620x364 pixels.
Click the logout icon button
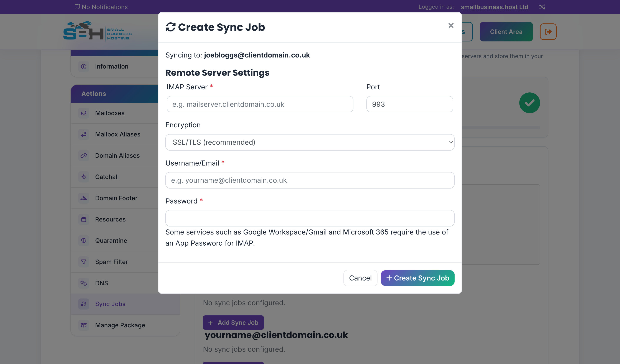(548, 32)
